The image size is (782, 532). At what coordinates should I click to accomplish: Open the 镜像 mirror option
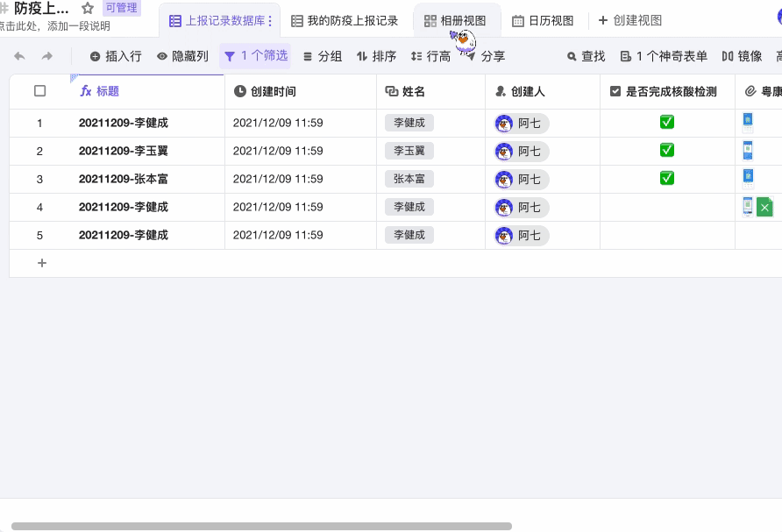pos(742,56)
